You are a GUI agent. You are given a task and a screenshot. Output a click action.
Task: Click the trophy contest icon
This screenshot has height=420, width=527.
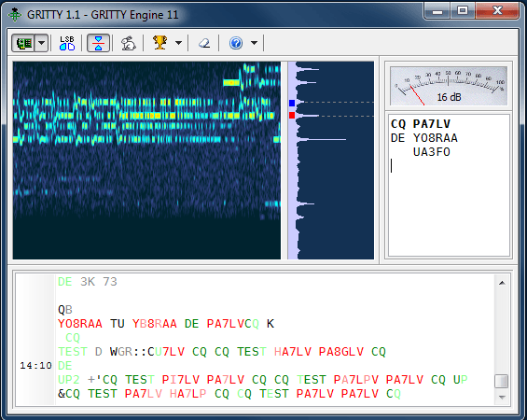tap(160, 43)
